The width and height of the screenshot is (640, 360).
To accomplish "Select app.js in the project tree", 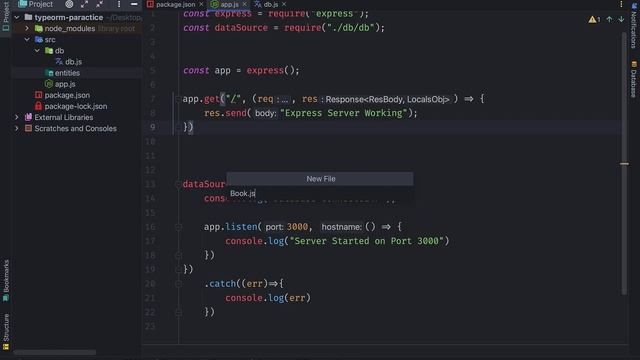I will [x=65, y=84].
